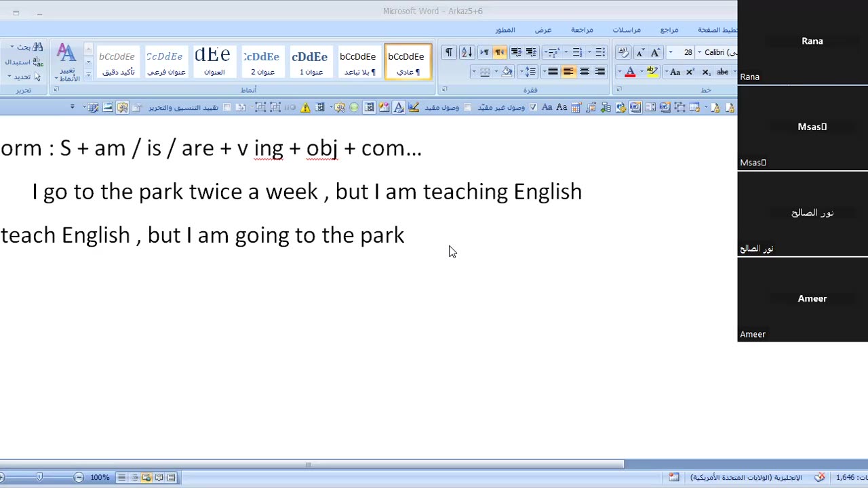Apply numbered list formatting
Screen dimensions: 868x488
click(x=577, y=52)
